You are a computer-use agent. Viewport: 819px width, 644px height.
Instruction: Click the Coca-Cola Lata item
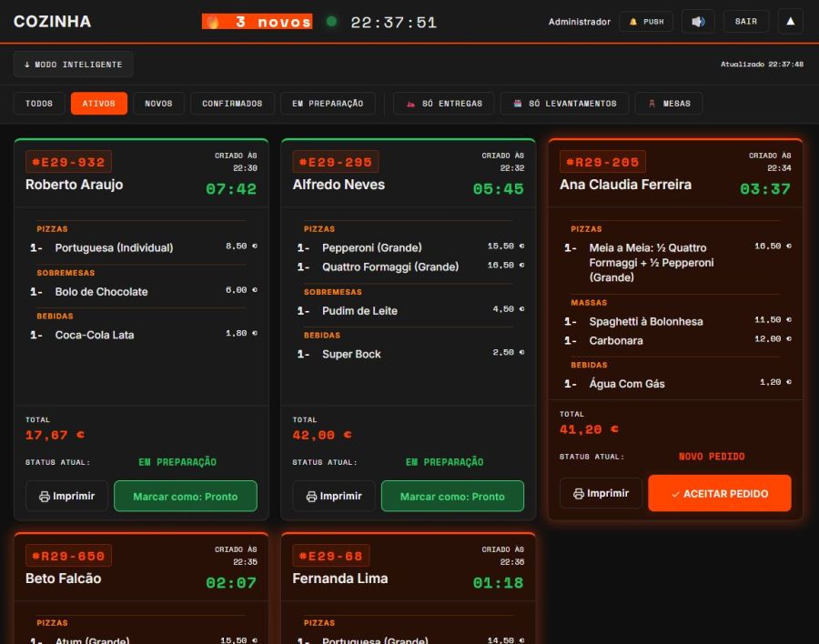[x=95, y=335]
